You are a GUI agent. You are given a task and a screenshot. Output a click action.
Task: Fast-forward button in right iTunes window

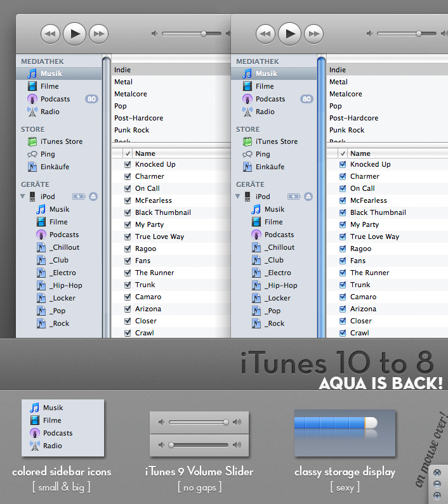[x=314, y=34]
